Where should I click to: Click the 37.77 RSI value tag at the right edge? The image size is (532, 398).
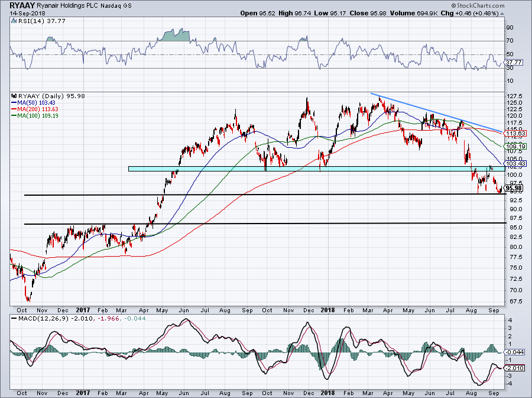[513, 63]
